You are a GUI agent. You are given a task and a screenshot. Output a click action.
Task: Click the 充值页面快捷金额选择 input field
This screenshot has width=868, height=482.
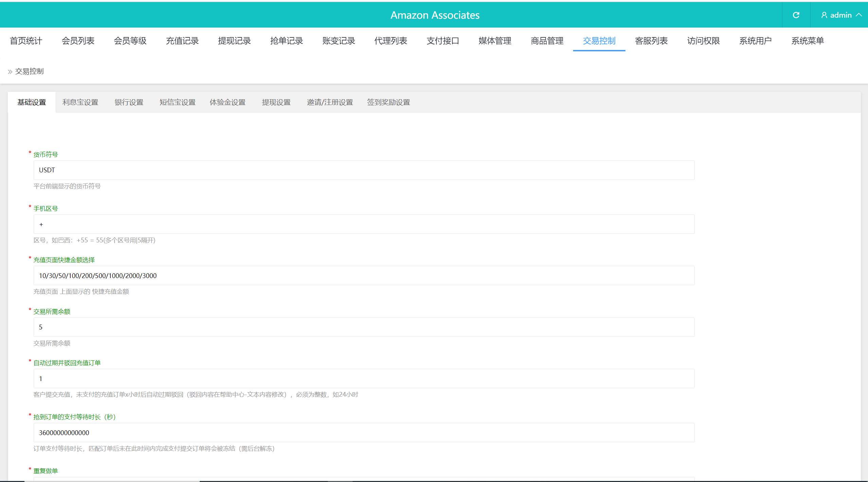click(x=364, y=276)
